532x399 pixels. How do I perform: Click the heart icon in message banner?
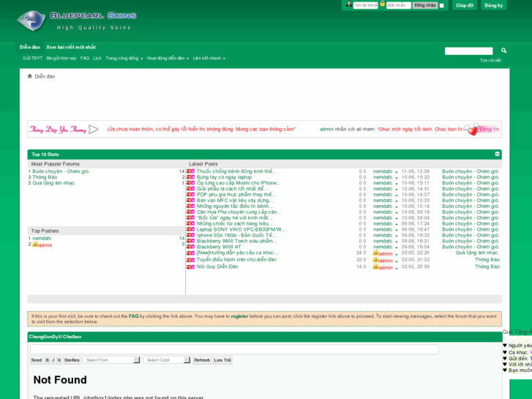point(472,130)
